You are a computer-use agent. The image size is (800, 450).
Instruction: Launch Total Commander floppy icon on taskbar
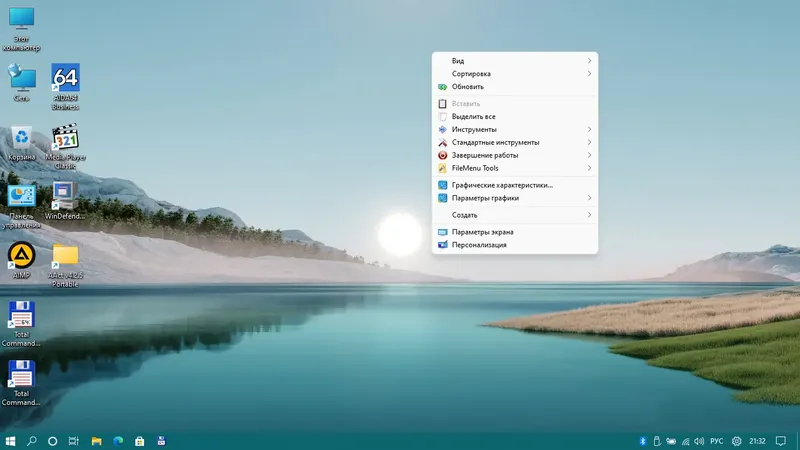[x=161, y=441]
